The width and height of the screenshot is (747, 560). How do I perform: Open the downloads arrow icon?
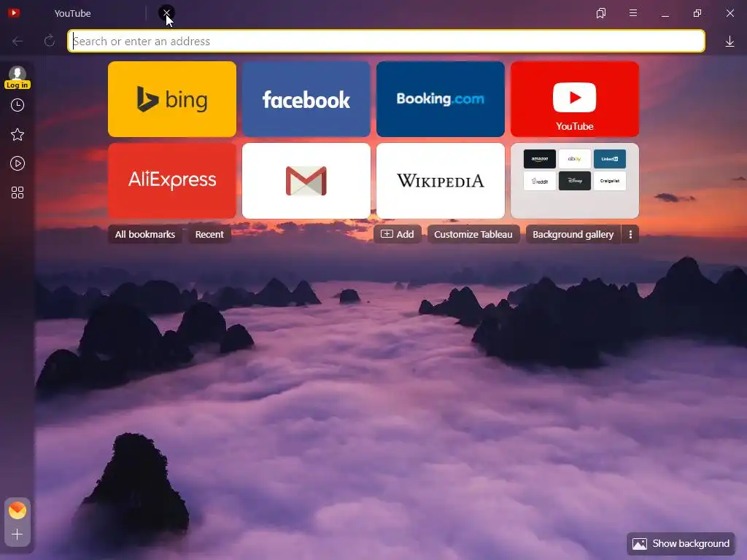pos(729,42)
